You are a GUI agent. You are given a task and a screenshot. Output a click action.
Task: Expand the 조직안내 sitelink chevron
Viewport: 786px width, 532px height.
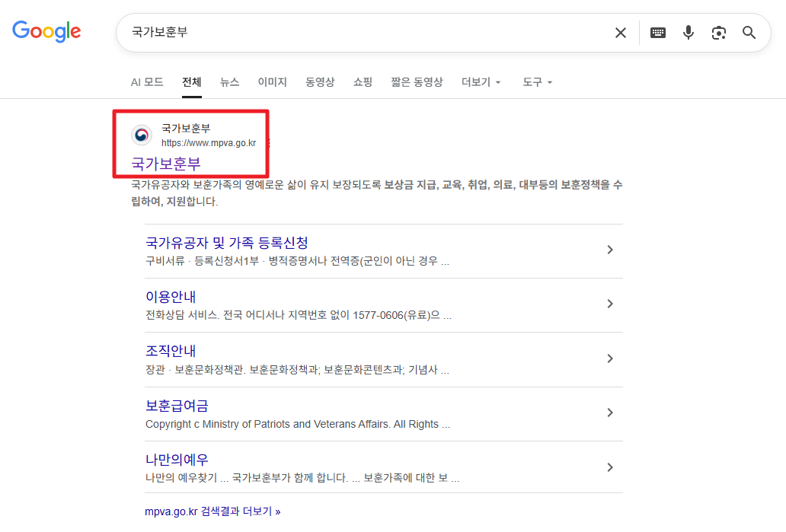pyautogui.click(x=609, y=358)
